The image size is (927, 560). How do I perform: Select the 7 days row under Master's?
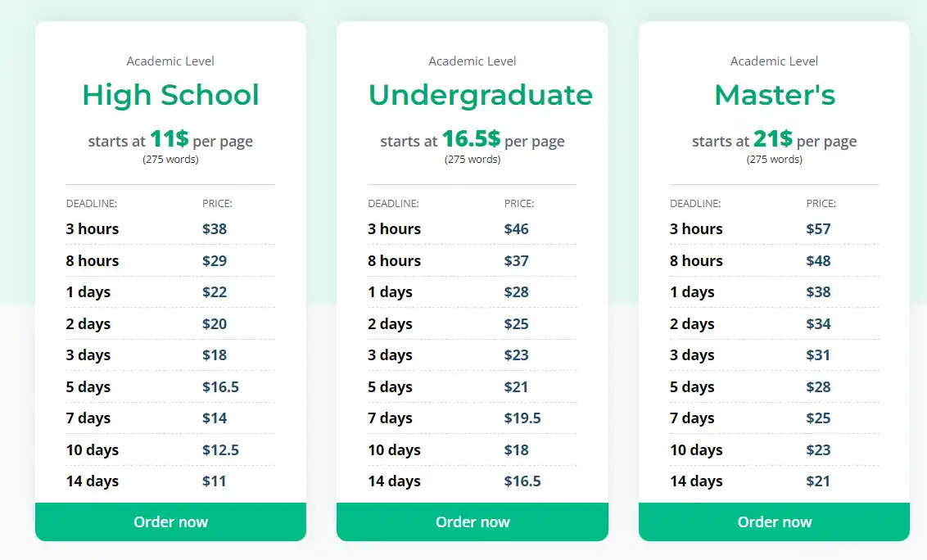[x=692, y=418]
